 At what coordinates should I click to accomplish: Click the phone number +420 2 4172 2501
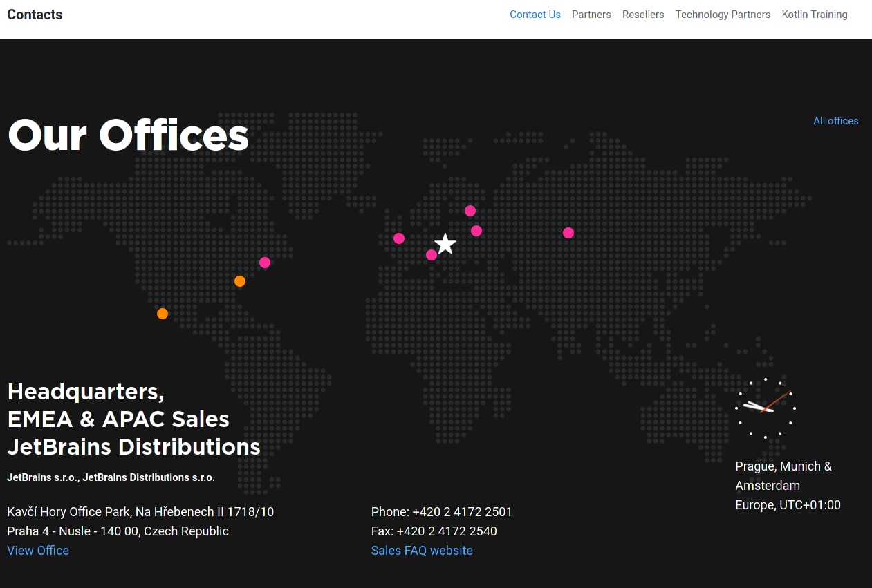pos(462,512)
